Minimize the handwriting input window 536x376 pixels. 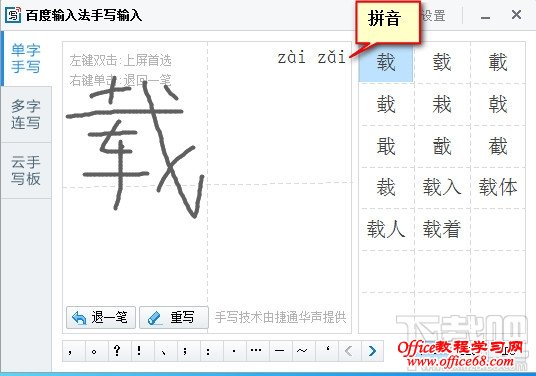point(485,16)
